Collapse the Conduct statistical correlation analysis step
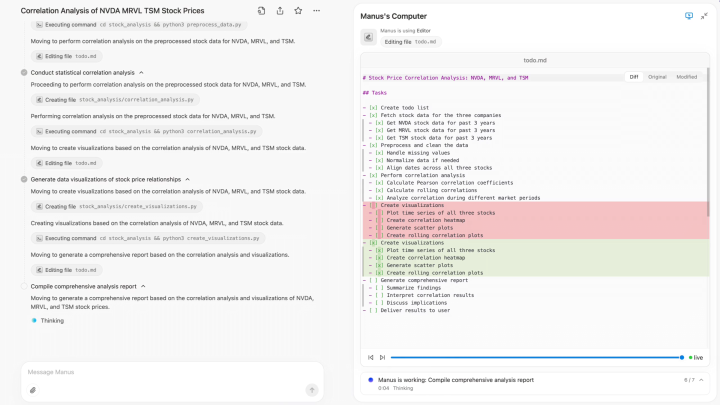 [141, 73]
